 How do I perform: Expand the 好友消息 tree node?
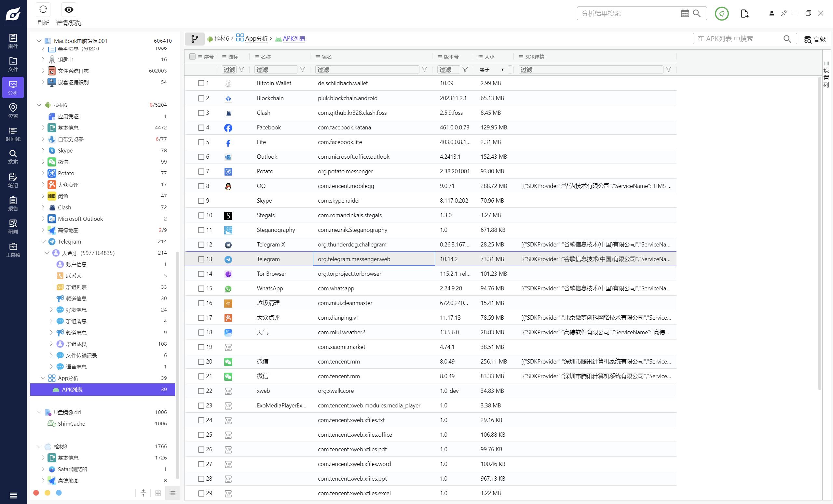tap(51, 310)
